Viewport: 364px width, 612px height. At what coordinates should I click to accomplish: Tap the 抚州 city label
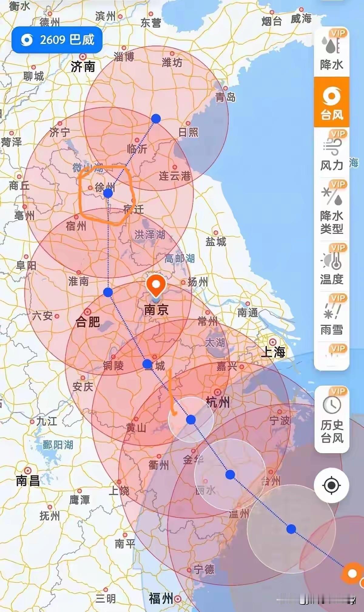pos(50,516)
